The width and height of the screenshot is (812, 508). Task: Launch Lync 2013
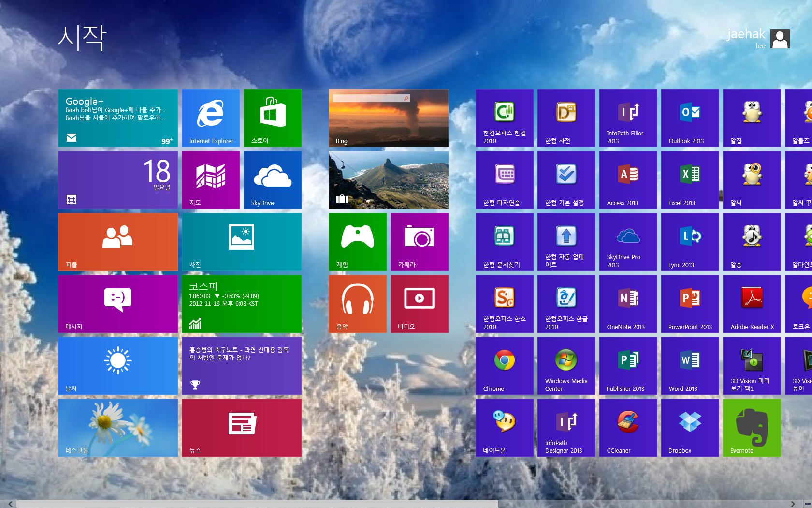coord(690,242)
